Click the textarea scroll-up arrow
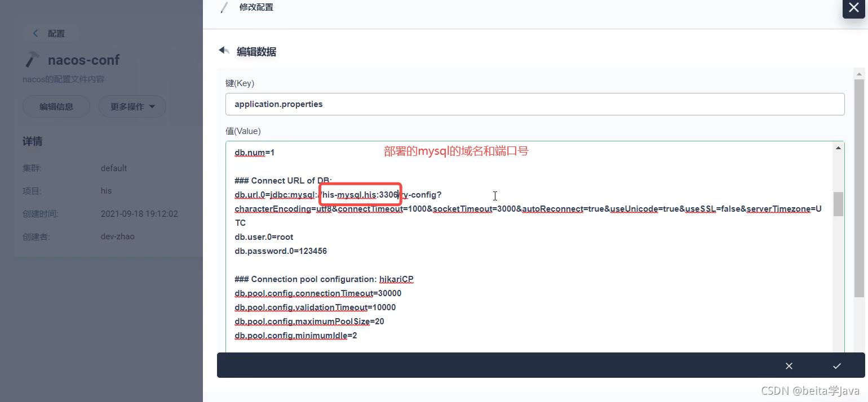Image resolution: width=868 pixels, height=402 pixels. [838, 148]
